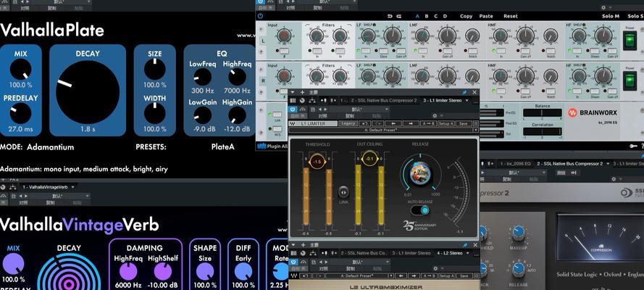Click Solo M in bx_2098 toolbar
This screenshot has height=290, width=644.
611,16
